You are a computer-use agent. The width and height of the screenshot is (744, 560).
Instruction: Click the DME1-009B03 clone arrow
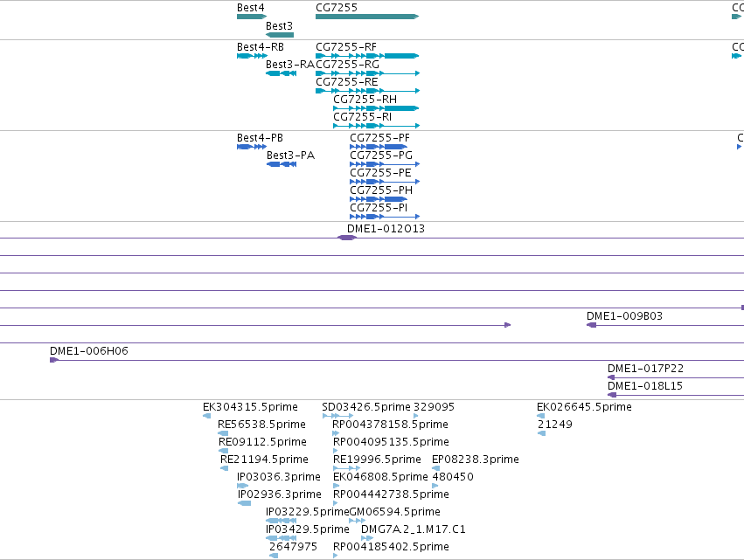592,325
